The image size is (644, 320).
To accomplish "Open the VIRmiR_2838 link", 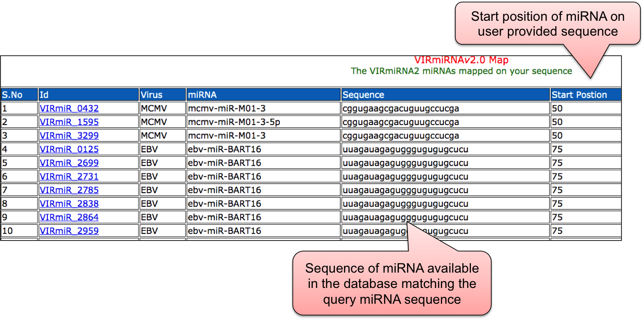I will 69,204.
